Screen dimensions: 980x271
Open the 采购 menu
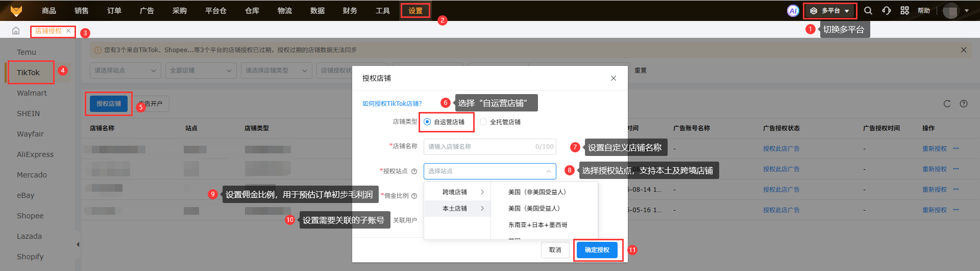coord(180,11)
